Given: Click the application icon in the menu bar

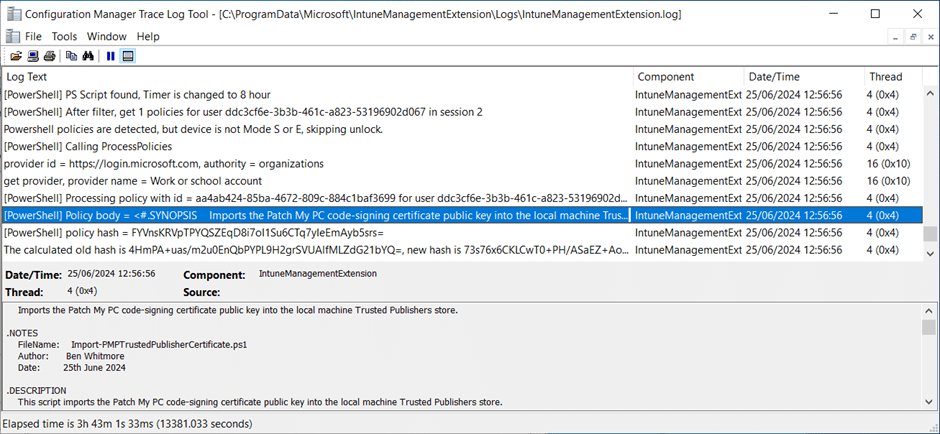Looking at the screenshot, I should click(x=12, y=36).
